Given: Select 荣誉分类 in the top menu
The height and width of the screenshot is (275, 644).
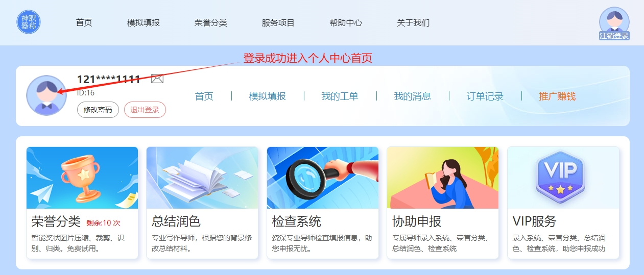Looking at the screenshot, I should pyautogui.click(x=211, y=22).
